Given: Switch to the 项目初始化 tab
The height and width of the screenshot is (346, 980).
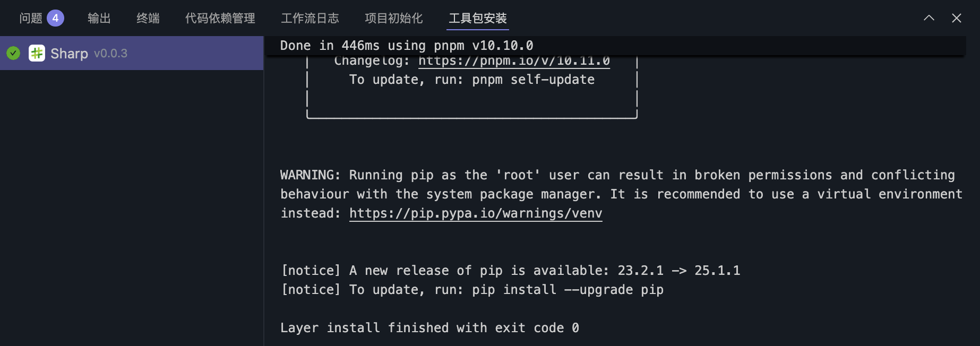Looking at the screenshot, I should coord(394,19).
